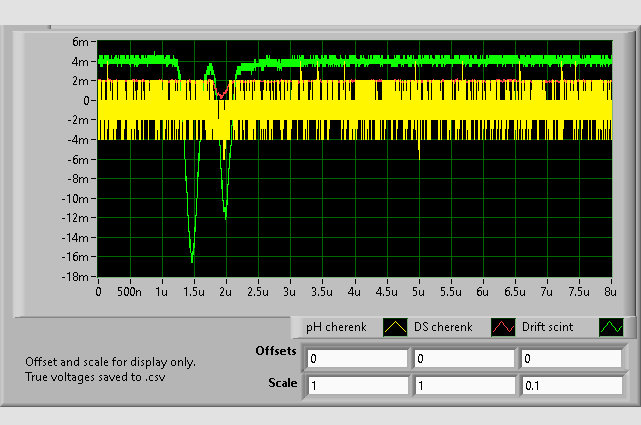Focus the middle Scale input field
The image size is (641, 425).
463,385
